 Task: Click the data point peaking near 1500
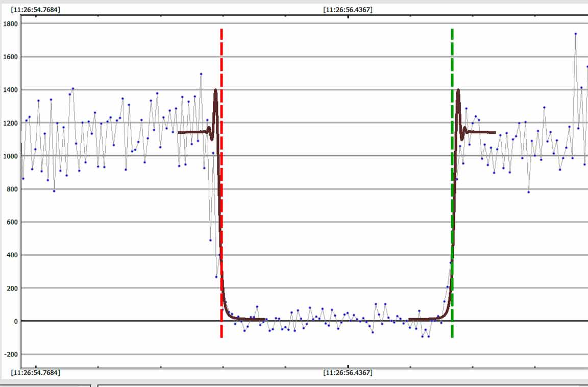[201, 74]
